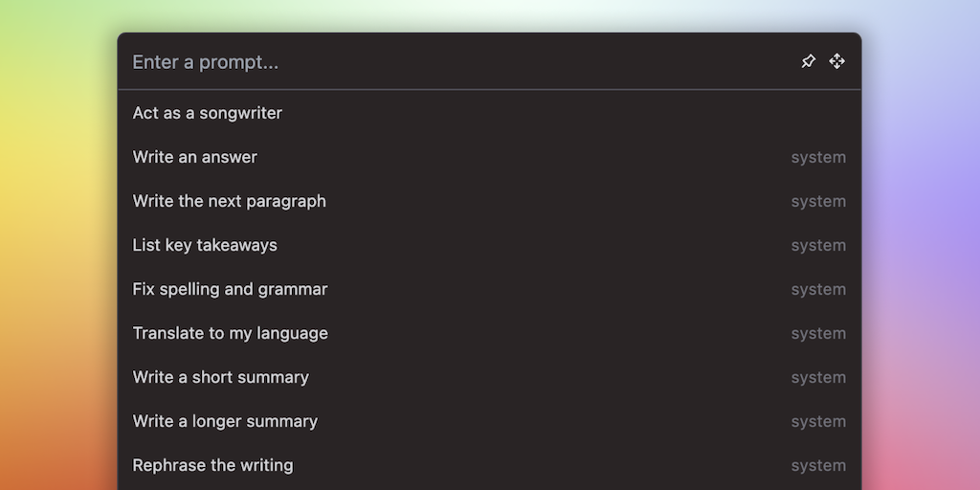Click system label beside Write a longer summary
This screenshot has width=980, height=490.
click(x=818, y=422)
